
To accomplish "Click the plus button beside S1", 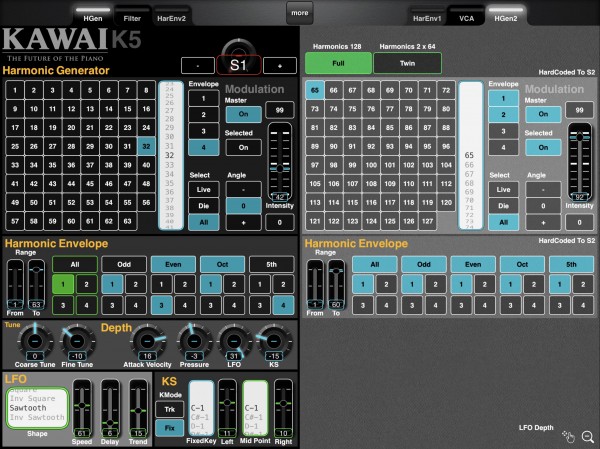I will (280, 66).
